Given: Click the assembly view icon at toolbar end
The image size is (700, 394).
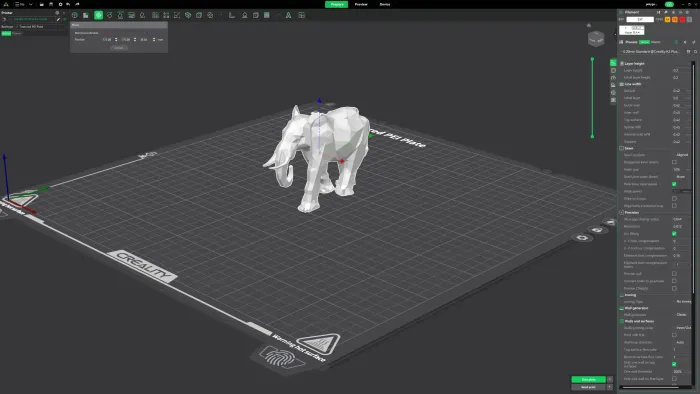Looking at the screenshot, I should point(302,15).
